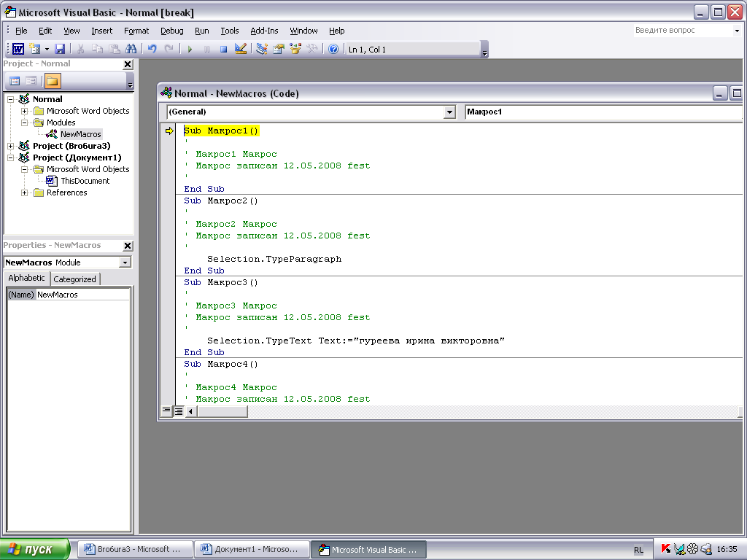Screen dimensions: 747x560
Task: Click the Copy toolbar icon
Action: (97, 49)
